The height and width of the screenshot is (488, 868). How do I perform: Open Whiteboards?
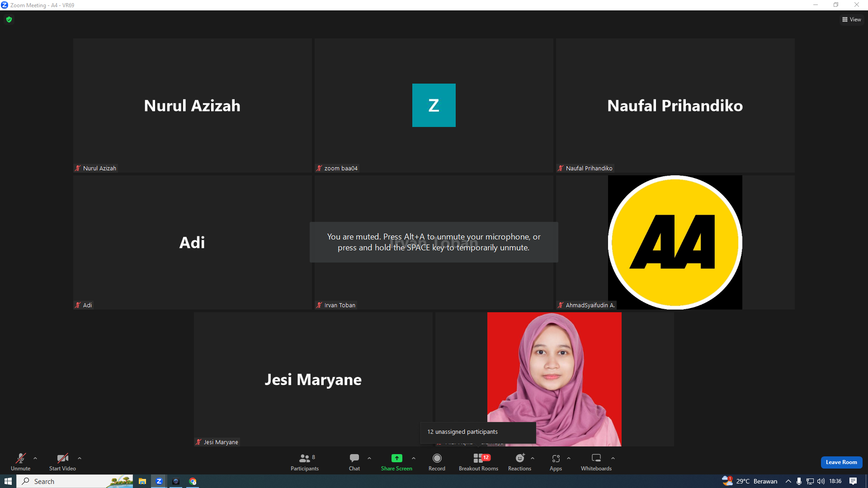(x=596, y=462)
